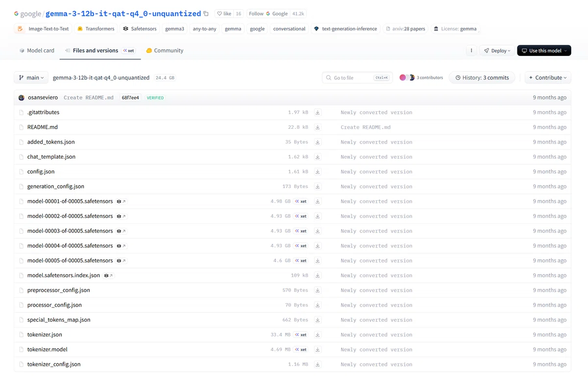Click the 16 likes count

[x=238, y=14]
